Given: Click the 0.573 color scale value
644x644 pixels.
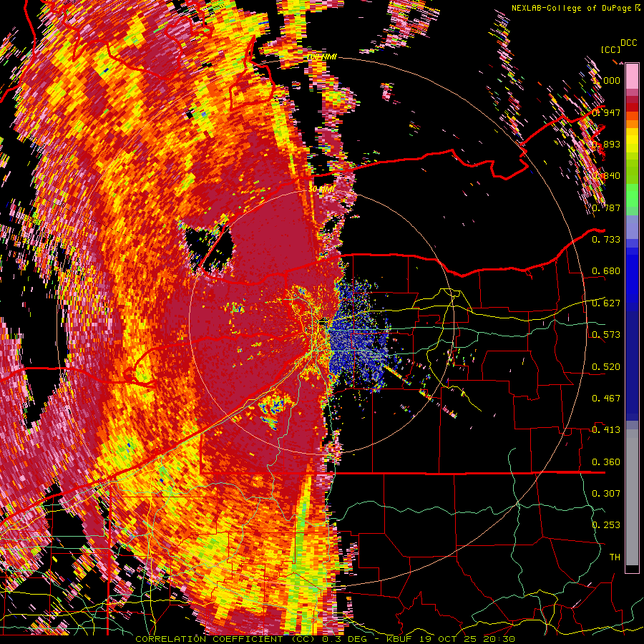Looking at the screenshot, I should click(606, 334).
